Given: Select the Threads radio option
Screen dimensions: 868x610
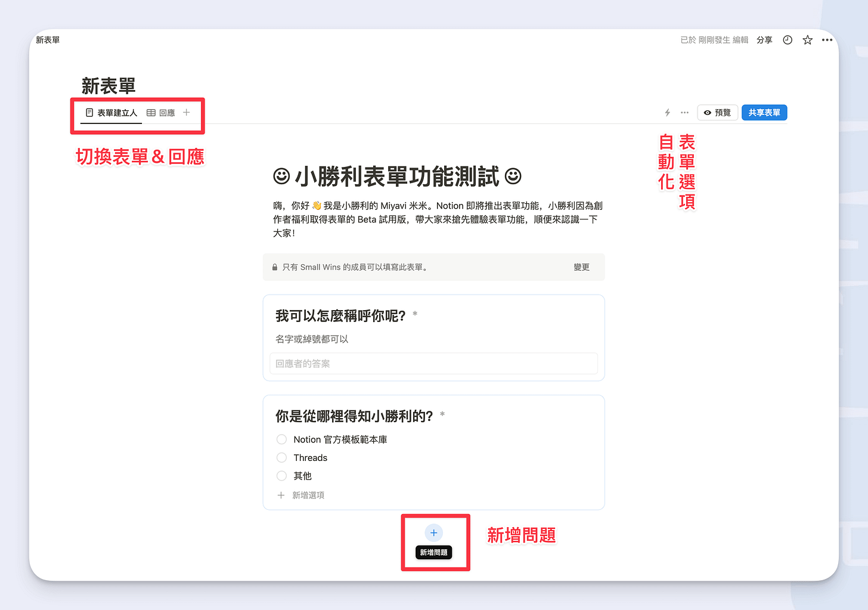Looking at the screenshot, I should point(282,457).
